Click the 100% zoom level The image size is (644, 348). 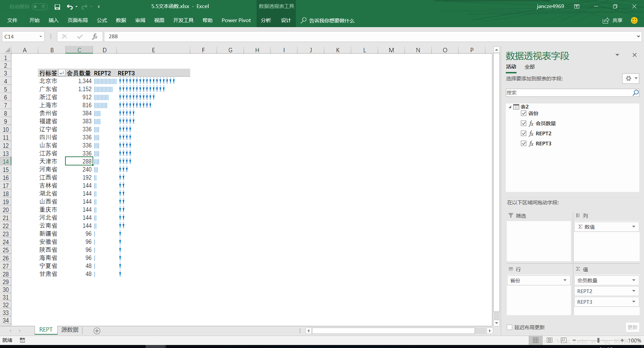pos(634,340)
